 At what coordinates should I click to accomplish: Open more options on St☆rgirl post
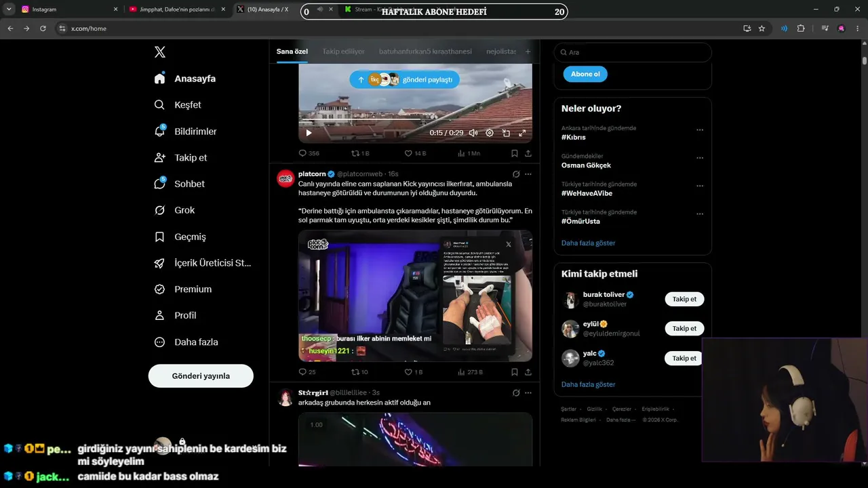tap(528, 392)
